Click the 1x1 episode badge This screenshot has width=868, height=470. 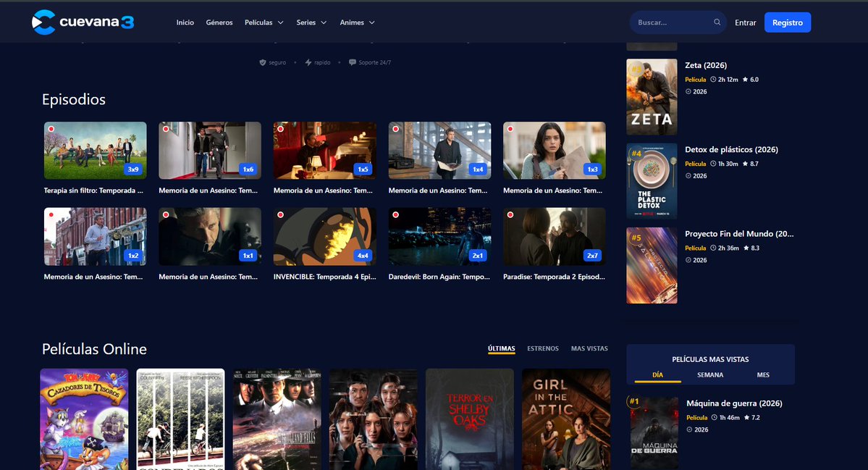coord(248,256)
